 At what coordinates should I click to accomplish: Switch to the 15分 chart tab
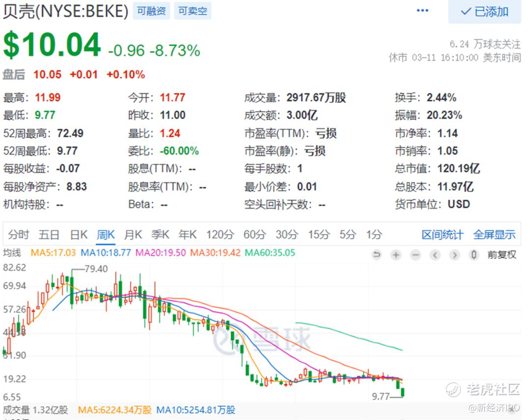point(319,235)
